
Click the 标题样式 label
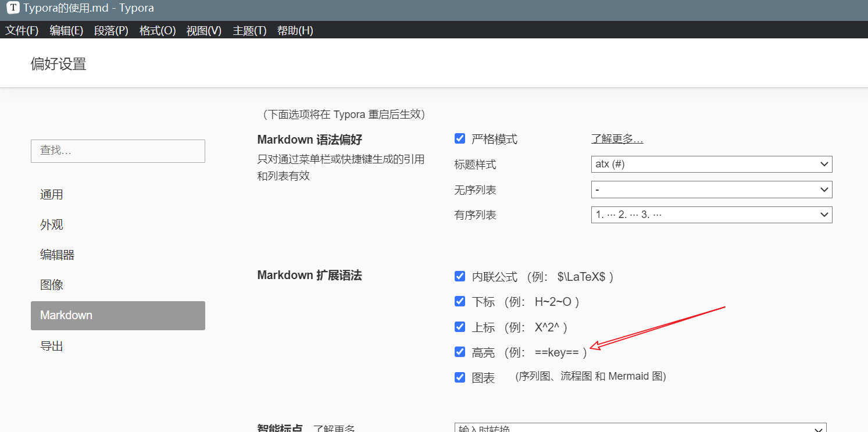[476, 165]
